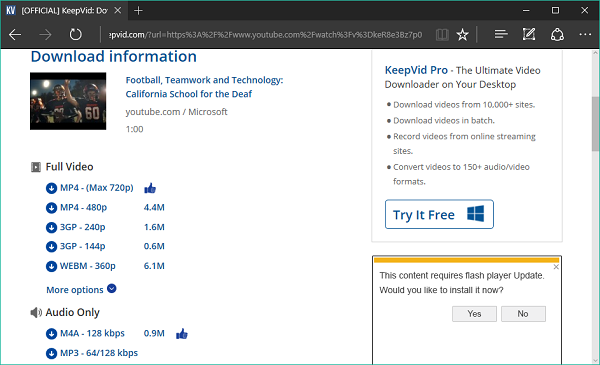Choose No in the flash update popup
The image size is (600, 365).
523,314
